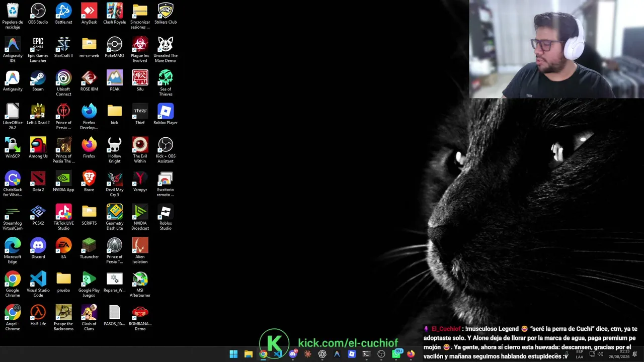
Task: Select the Firefox desktop icon
Action: [89, 148]
